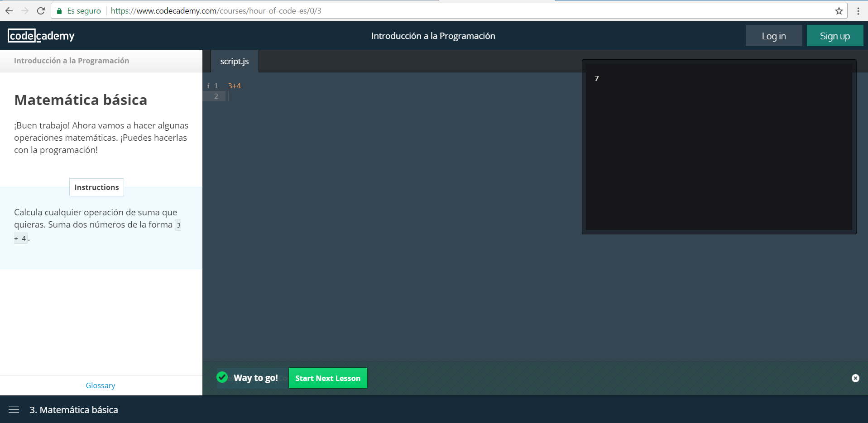Place cursor on editor line 2
868x423 pixels.
tap(362, 96)
